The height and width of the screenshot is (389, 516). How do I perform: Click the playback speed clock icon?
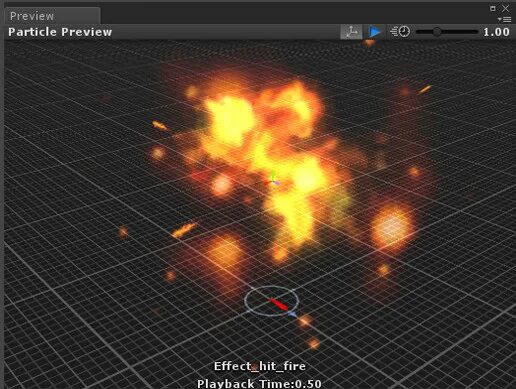(400, 32)
